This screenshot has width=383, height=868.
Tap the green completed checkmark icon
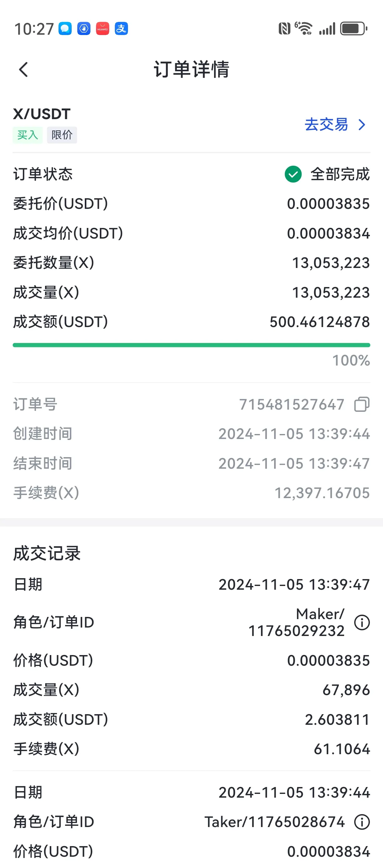(x=293, y=174)
